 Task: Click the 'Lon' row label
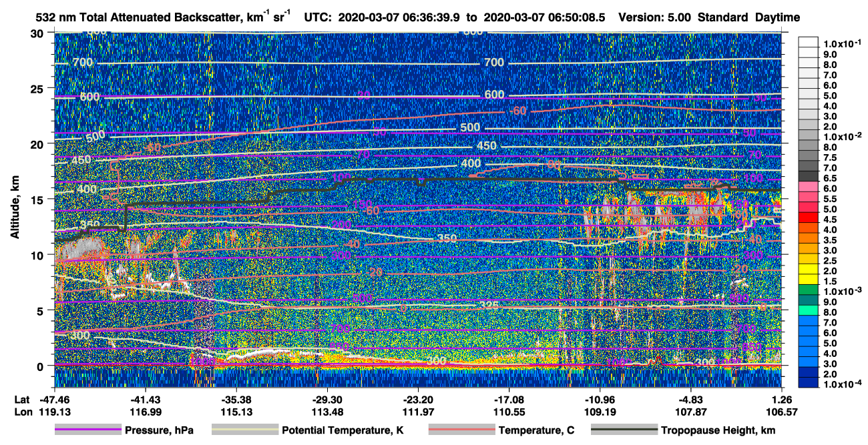(23, 412)
